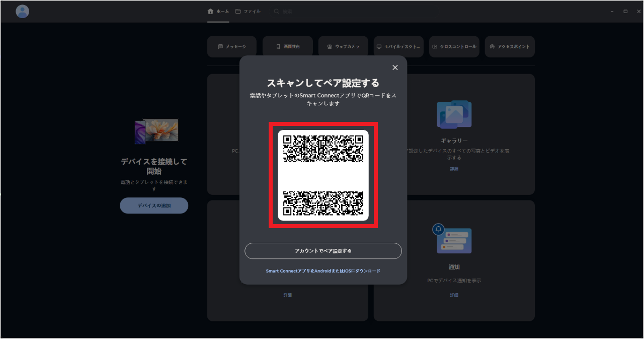Screen dimensions: 644x339
Task: Click the pairing QR code image
Action: click(x=323, y=175)
